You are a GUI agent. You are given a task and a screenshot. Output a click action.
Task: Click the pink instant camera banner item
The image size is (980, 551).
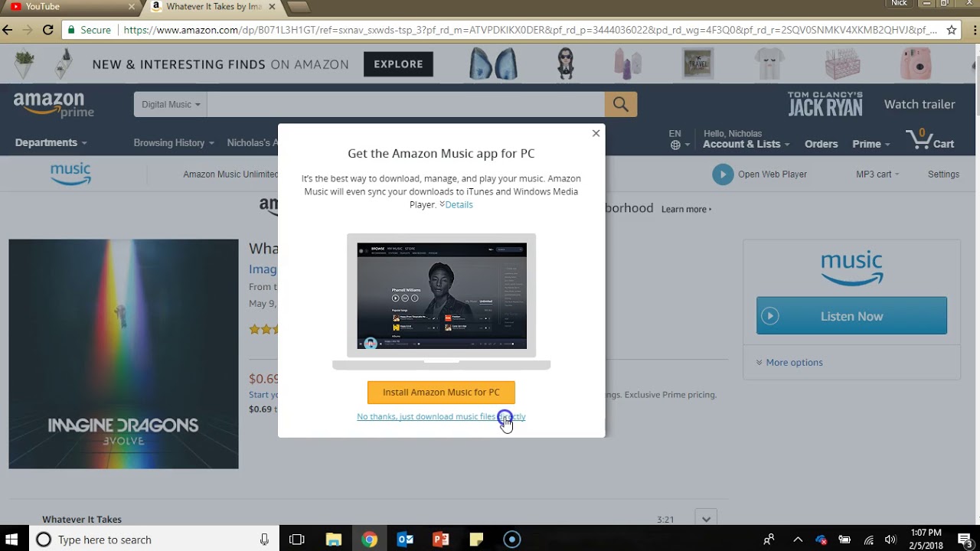tap(915, 64)
